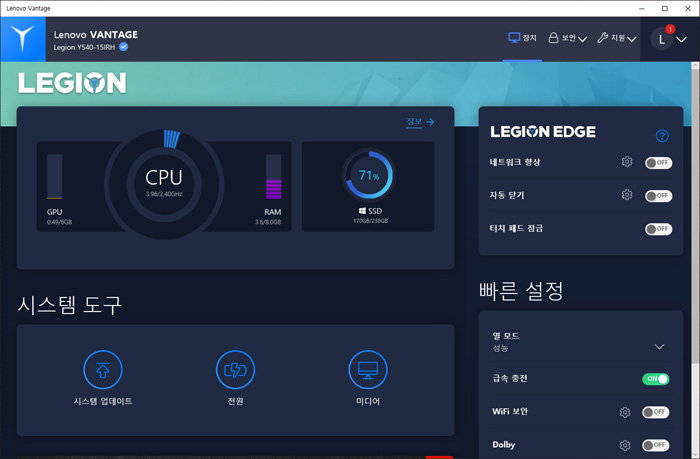This screenshot has height=459, width=700.
Task: Click the SSD 71% usage ring
Action: coord(369,175)
